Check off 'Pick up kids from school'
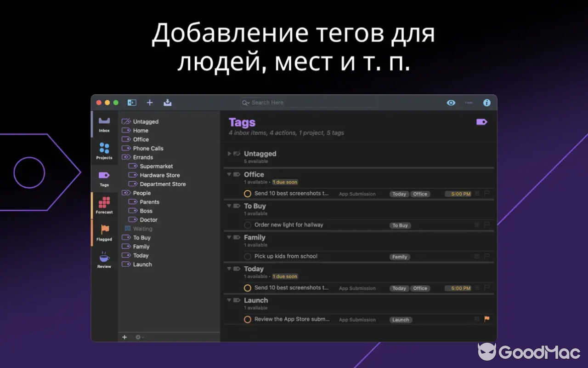The height and width of the screenshot is (368, 588). click(248, 256)
